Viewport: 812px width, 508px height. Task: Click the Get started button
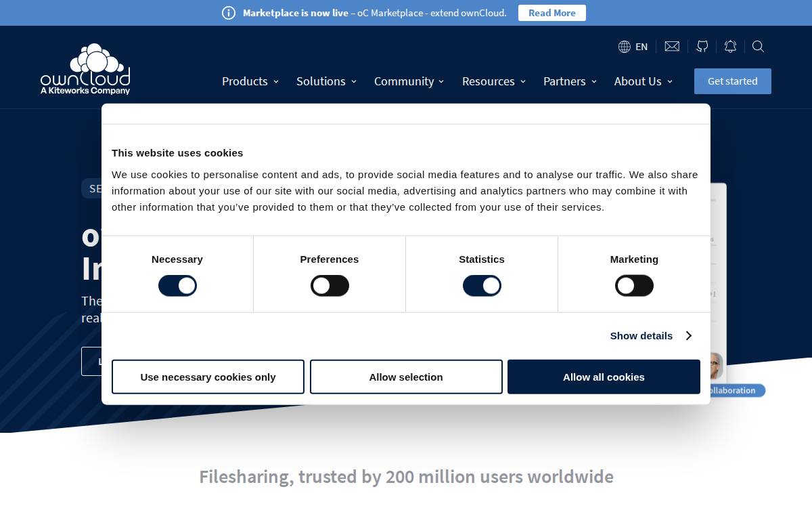733,81
